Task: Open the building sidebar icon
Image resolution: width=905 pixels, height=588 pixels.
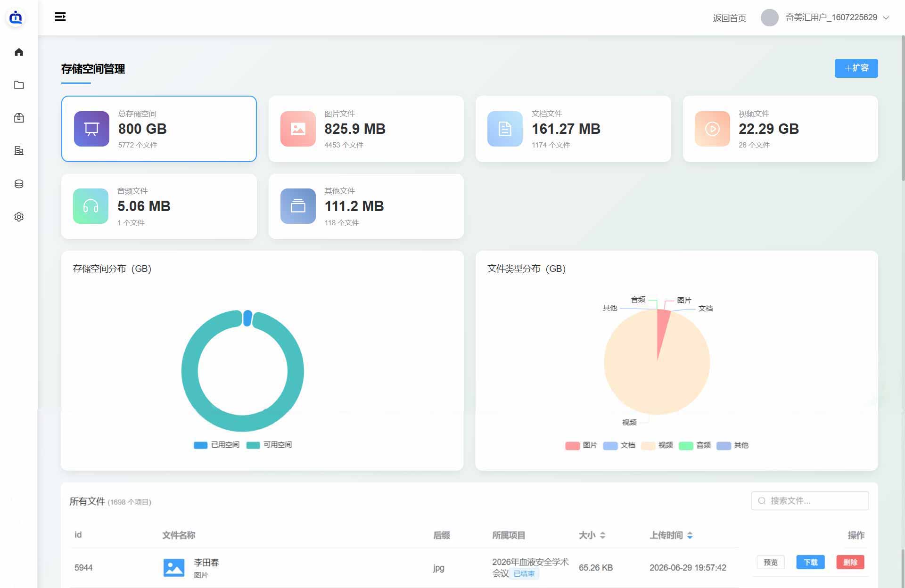Action: (x=19, y=151)
